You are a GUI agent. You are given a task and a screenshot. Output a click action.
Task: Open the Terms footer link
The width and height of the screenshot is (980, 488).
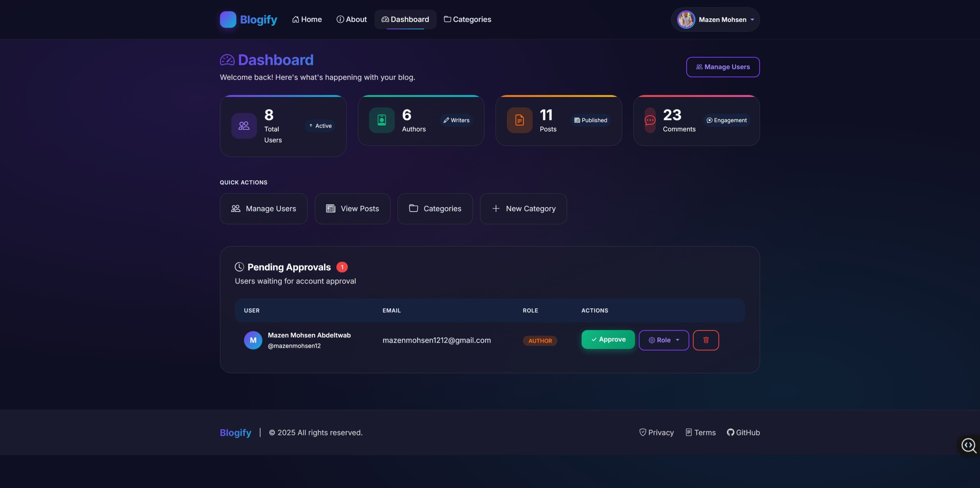coord(700,432)
